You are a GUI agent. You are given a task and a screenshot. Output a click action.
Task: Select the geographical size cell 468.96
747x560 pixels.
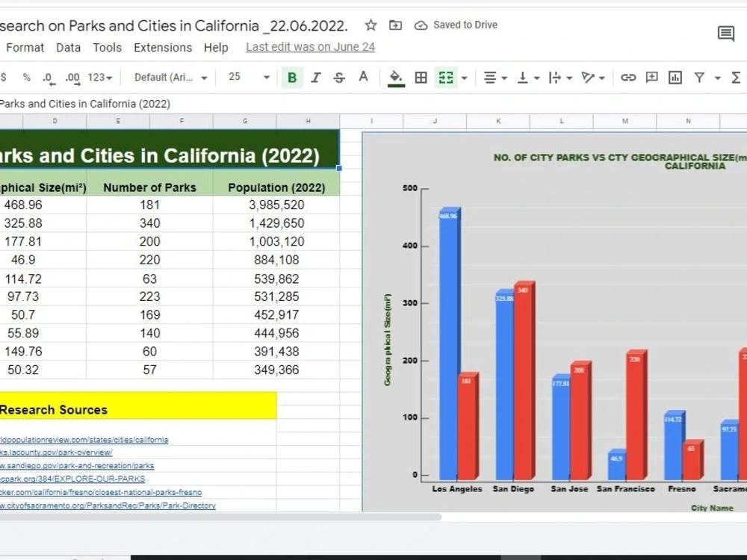pos(43,205)
